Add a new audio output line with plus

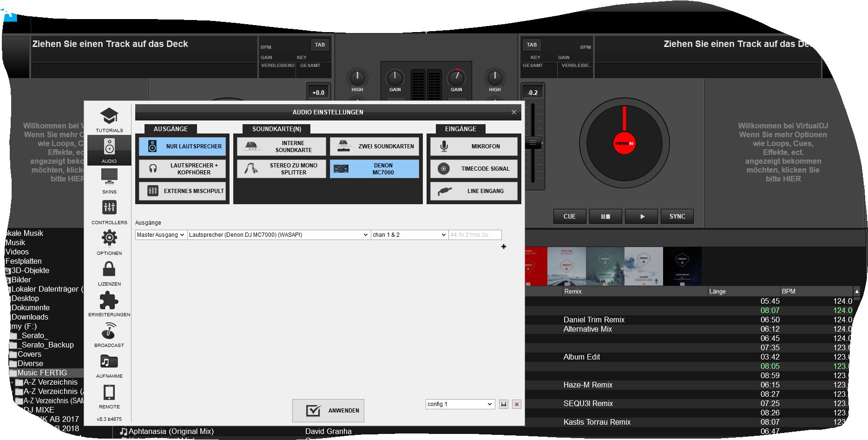[x=504, y=247]
